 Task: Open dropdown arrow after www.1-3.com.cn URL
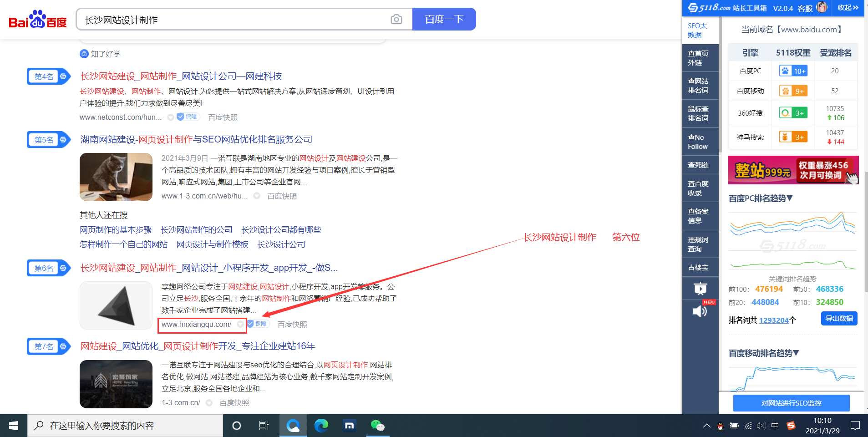pos(257,196)
